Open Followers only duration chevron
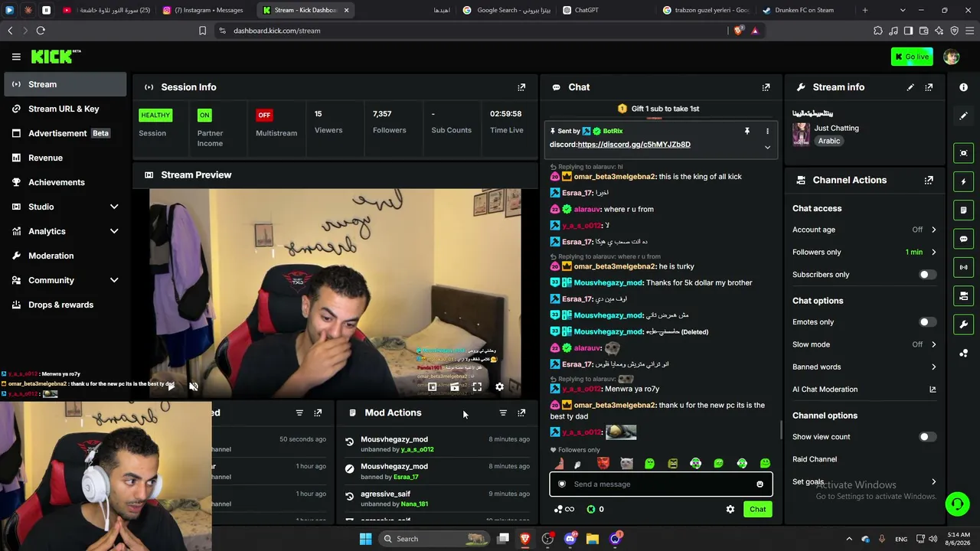The width and height of the screenshot is (980, 551). 933,252
